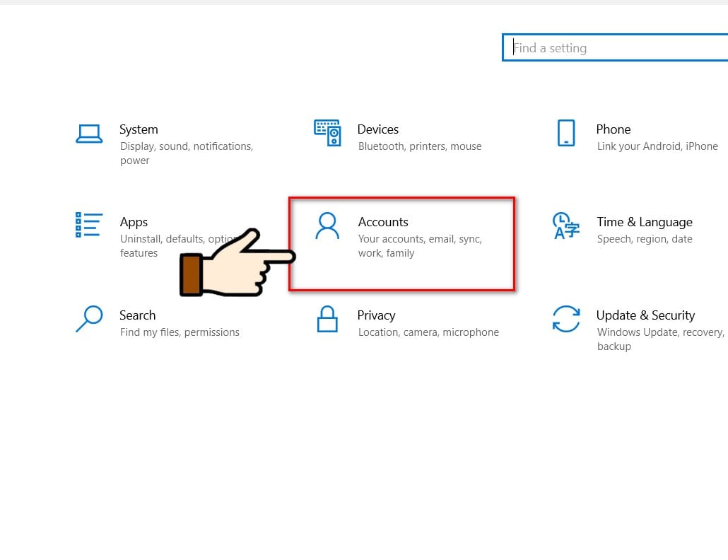Click 'Location, camera, microphone' description
Image resolution: width=728 pixels, height=560 pixels.
coord(428,332)
